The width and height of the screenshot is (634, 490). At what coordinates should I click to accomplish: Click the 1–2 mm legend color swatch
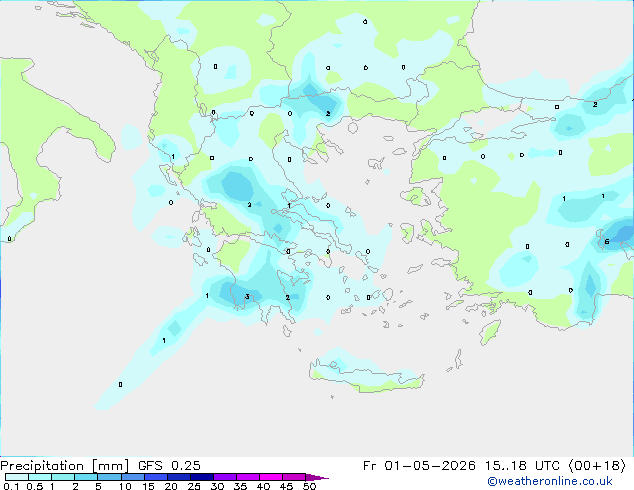[x=63, y=477]
